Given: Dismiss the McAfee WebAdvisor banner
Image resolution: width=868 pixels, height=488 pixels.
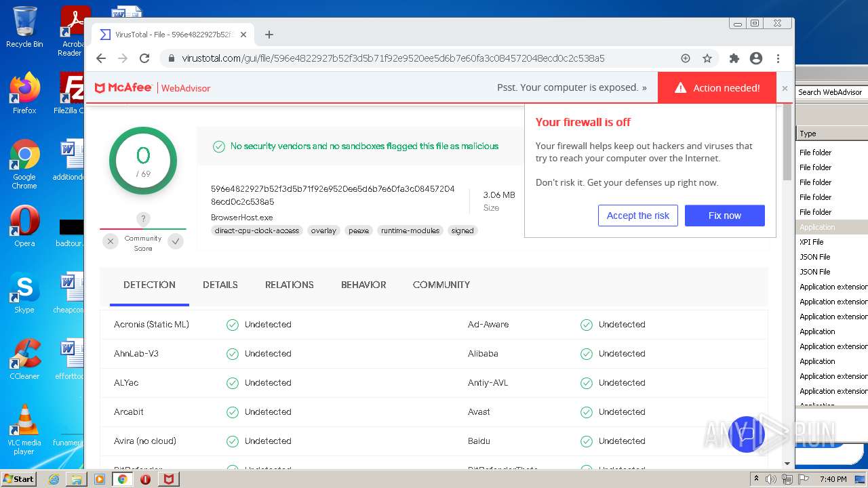Looking at the screenshot, I should click(785, 88).
